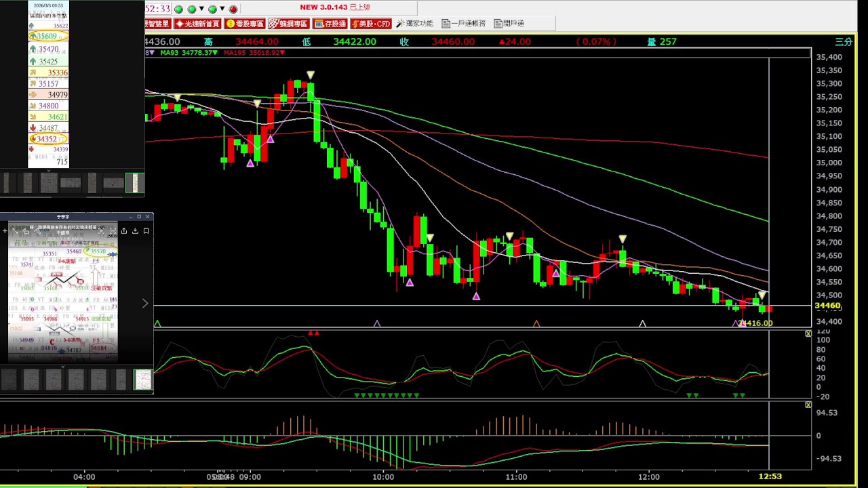Viewport: 868px width, 488px height.
Task: Click the yellow marker above 12:00 candle
Action: click(623, 239)
